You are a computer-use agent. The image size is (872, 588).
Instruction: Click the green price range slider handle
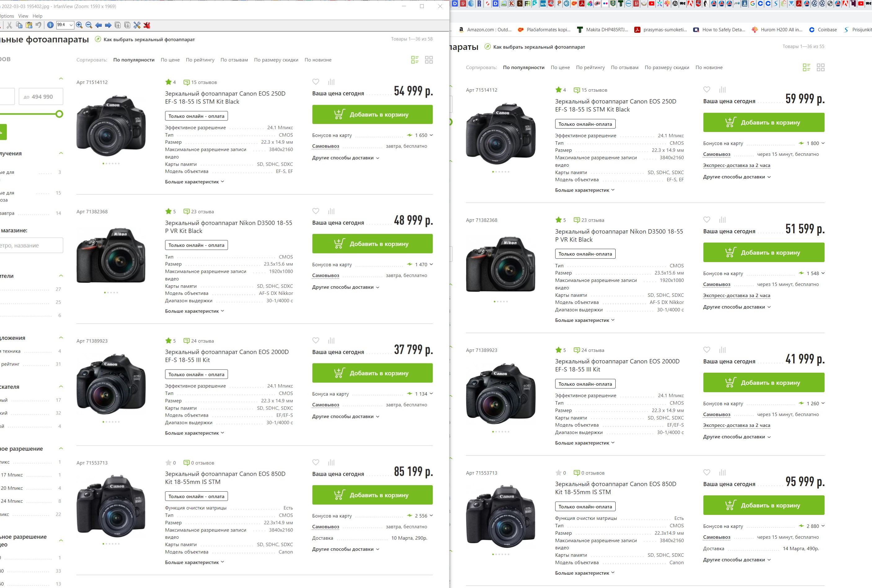(x=59, y=114)
